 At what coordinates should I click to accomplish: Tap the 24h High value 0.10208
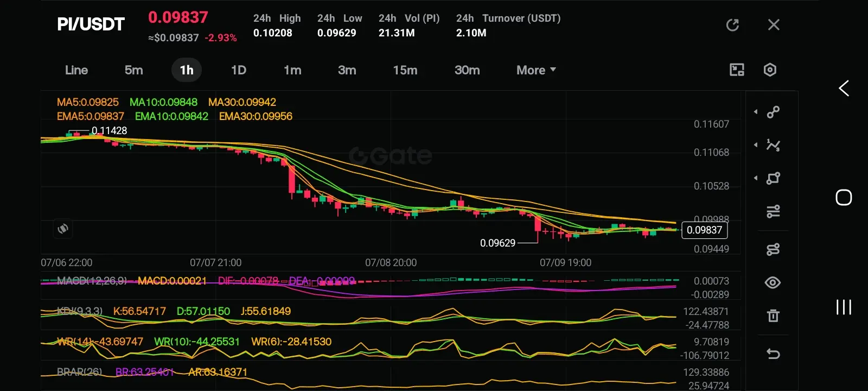(273, 33)
